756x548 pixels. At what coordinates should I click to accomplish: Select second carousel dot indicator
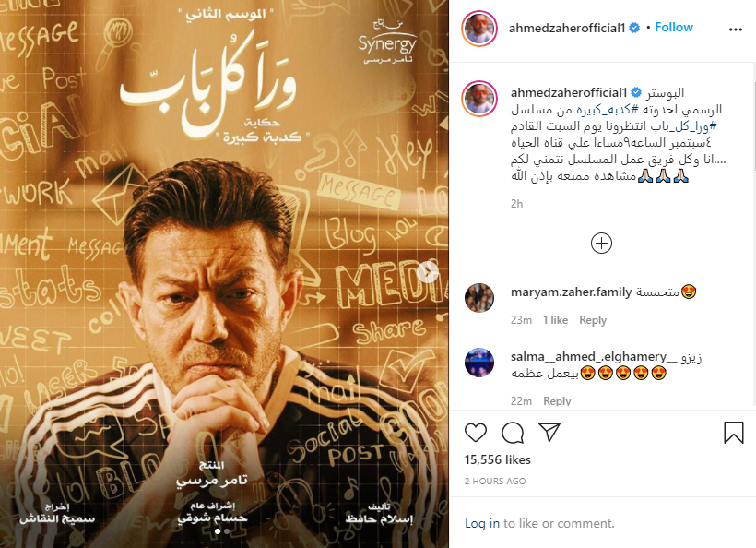[227, 531]
